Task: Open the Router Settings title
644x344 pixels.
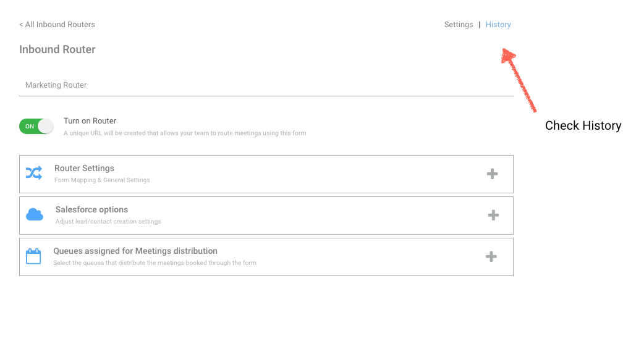Action: [x=84, y=169]
